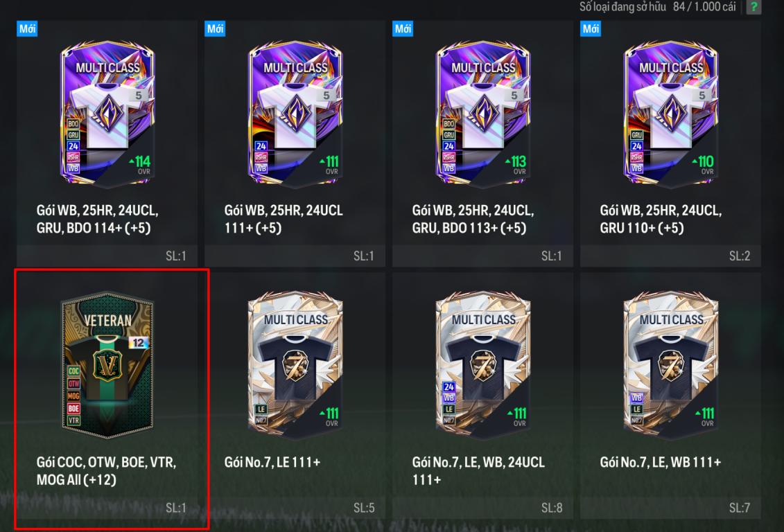Screen dimensions: 784x532
Task: Select the Multi Class 113 OVR pack card
Action: tap(483, 114)
